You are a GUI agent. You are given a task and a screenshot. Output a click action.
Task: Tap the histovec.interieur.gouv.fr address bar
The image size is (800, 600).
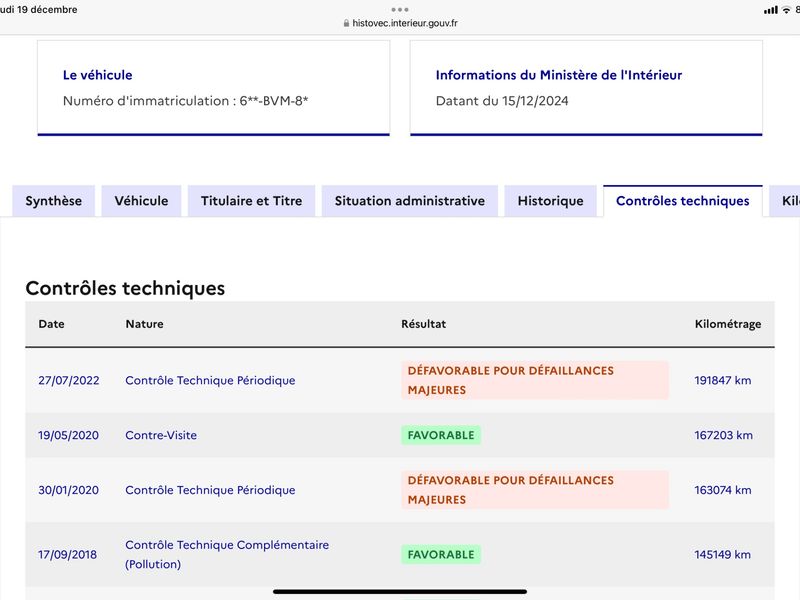tap(401, 23)
